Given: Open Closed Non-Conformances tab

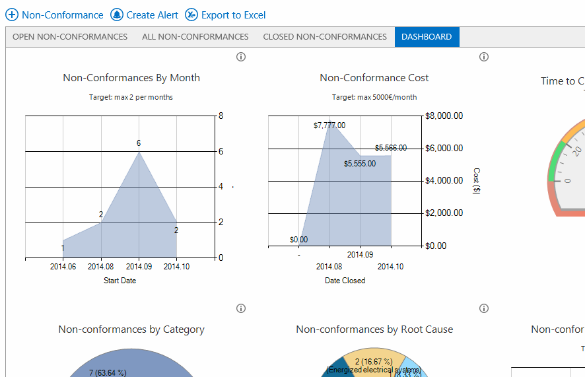Looking at the screenshot, I should point(325,37).
